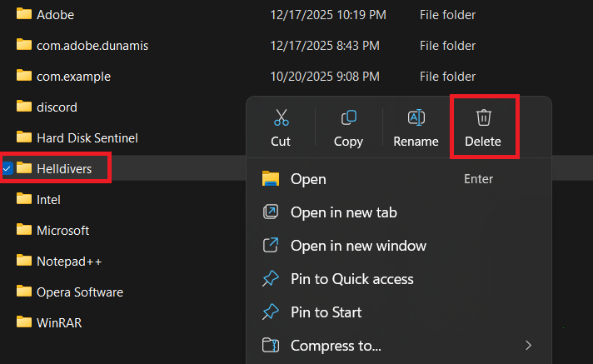Choose Open from the context menu
The image size is (593, 364).
tap(308, 179)
